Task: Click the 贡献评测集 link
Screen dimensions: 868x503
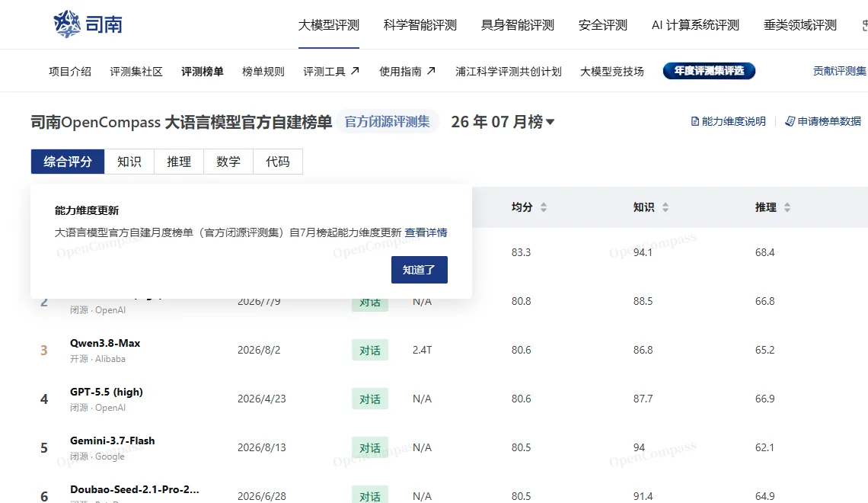Action: click(x=839, y=71)
